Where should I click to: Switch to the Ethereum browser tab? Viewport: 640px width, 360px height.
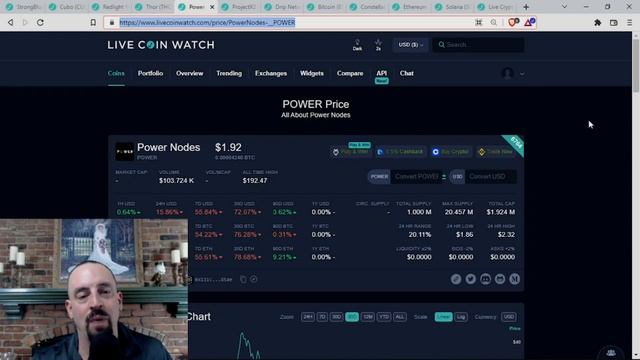(x=410, y=7)
